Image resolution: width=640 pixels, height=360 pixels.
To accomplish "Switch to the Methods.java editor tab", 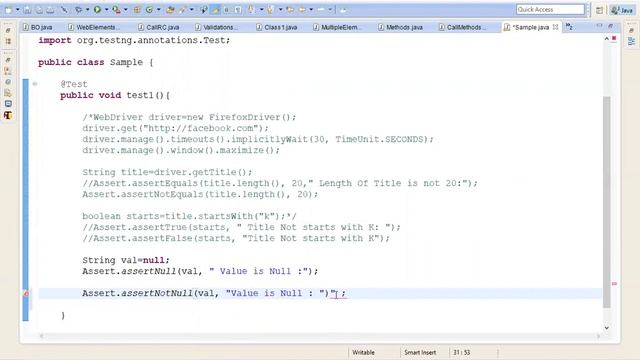I will pos(400,27).
